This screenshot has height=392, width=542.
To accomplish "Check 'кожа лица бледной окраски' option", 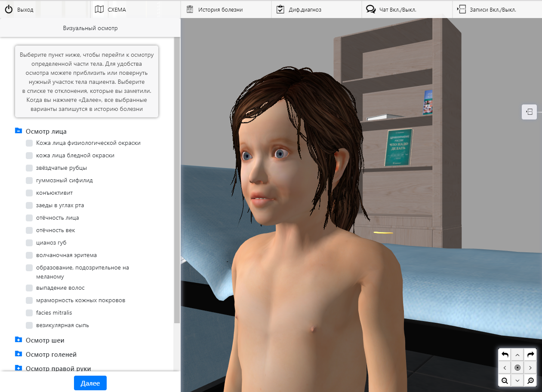I will coord(29,156).
